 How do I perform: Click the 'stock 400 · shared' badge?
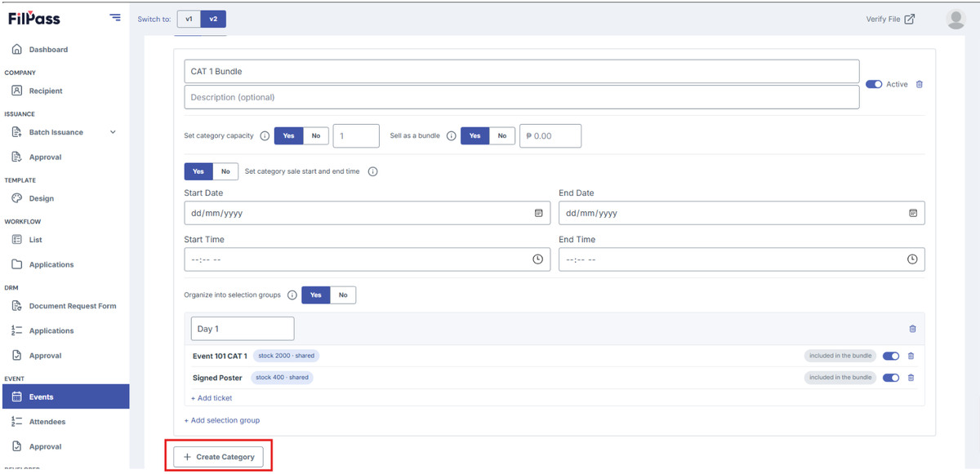click(x=282, y=378)
